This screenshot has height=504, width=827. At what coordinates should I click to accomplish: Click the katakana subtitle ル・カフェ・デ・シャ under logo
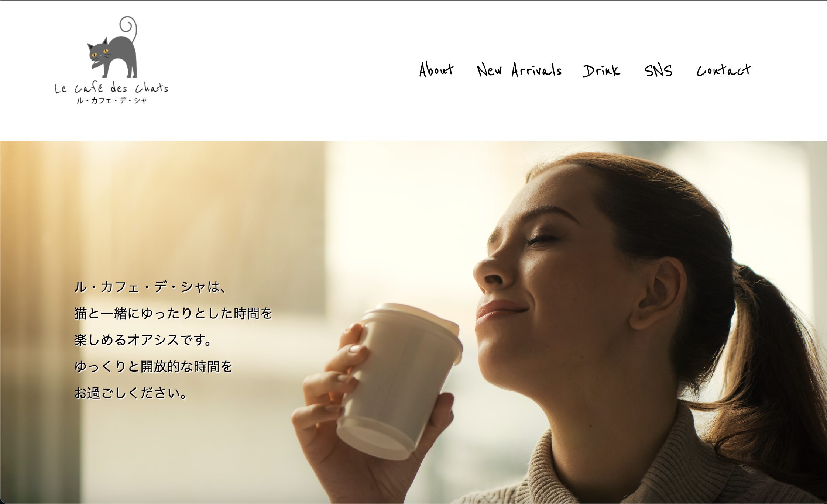click(111, 100)
